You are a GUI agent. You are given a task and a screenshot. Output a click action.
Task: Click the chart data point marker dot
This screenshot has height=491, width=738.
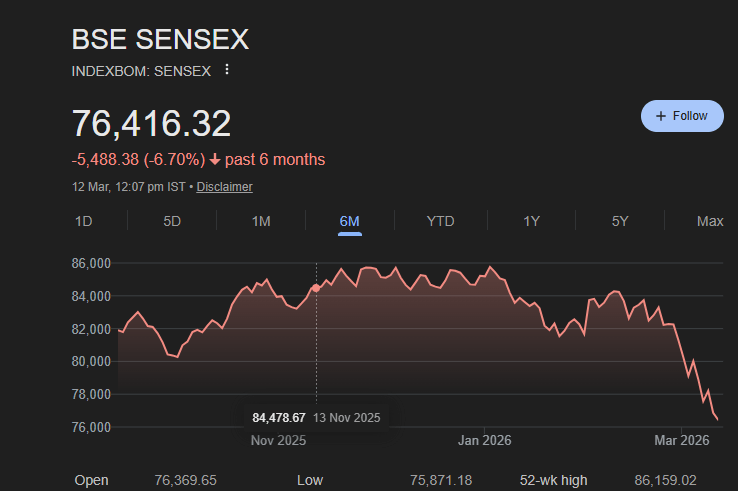point(317,288)
